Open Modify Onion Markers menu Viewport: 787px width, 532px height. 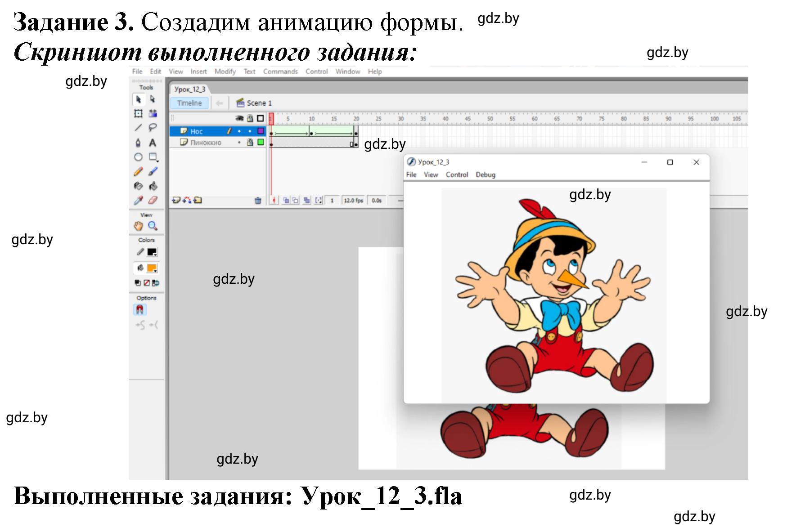point(319,201)
